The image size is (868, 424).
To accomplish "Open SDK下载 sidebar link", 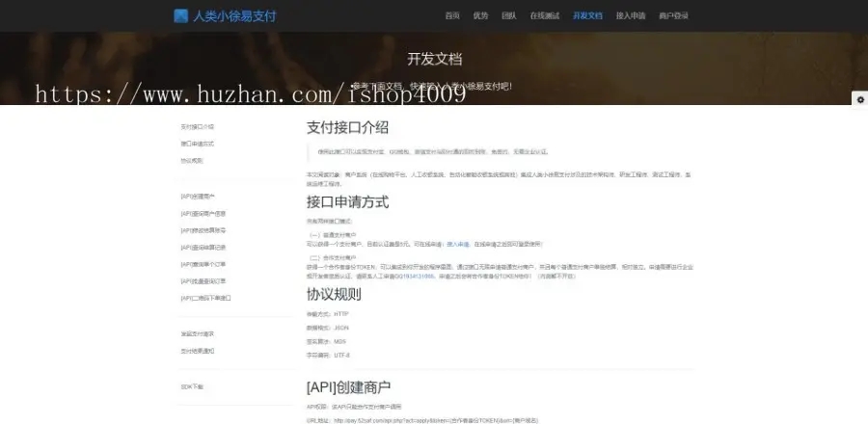I will click(192, 387).
